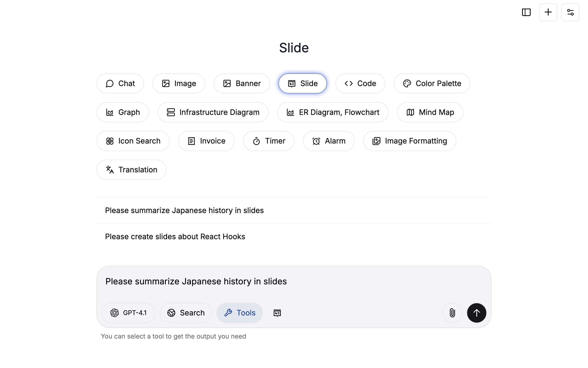
Task: Send the prompt with the arrow button
Action: 477,313
